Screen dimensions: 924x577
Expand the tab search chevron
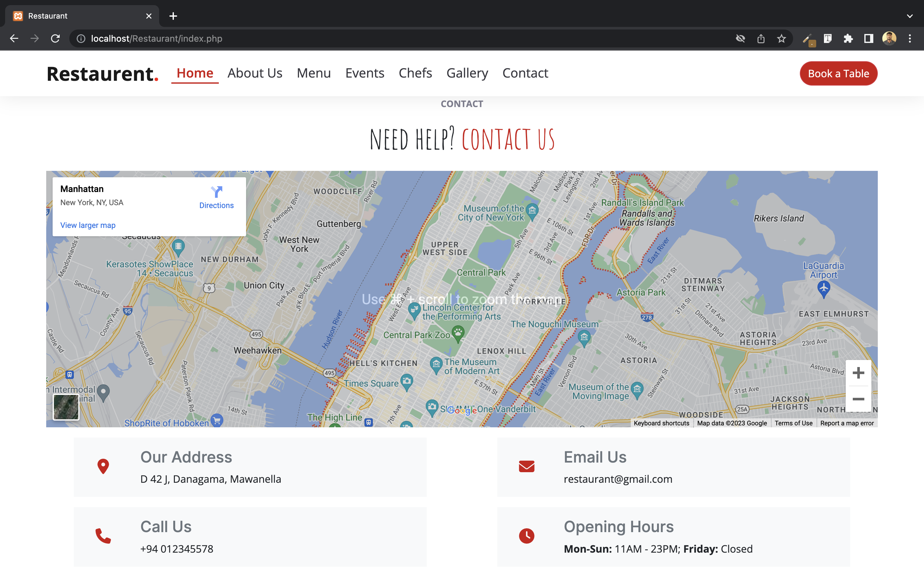coord(909,16)
